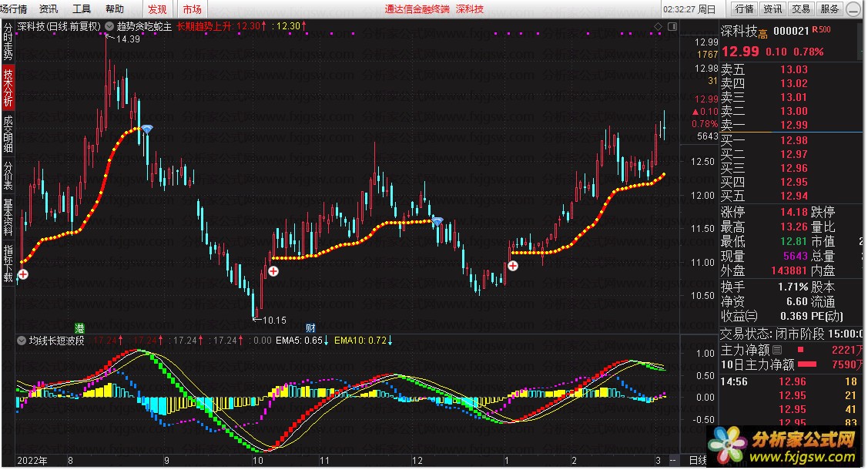Select the 技术分析 side tab

coord(8,88)
